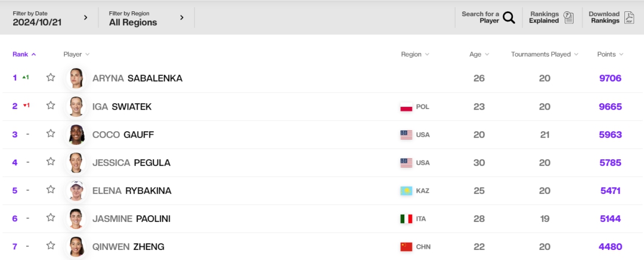Click the China flag icon beside CHN

coord(406,247)
